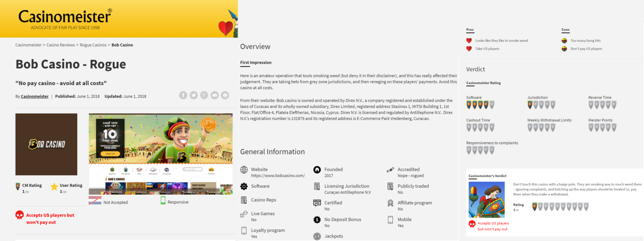The image size is (644, 241).
Task: Click the Verdict heading
Action: 475,69
